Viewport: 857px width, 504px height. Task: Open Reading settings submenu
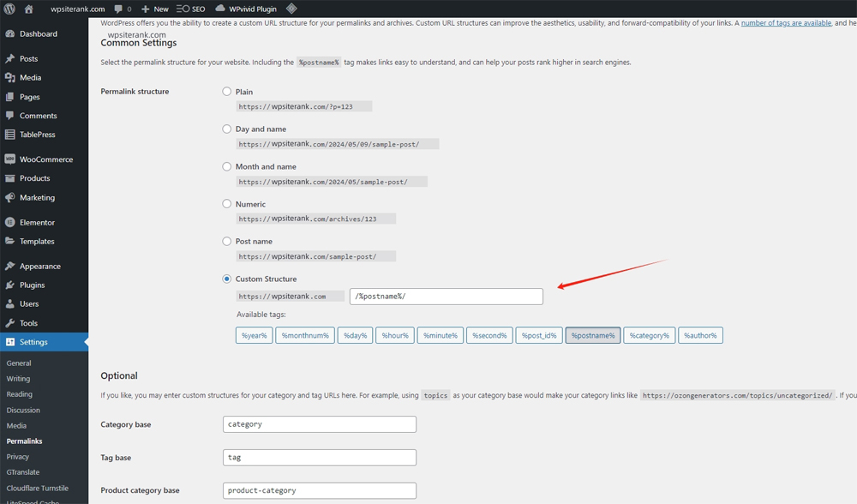(x=19, y=394)
